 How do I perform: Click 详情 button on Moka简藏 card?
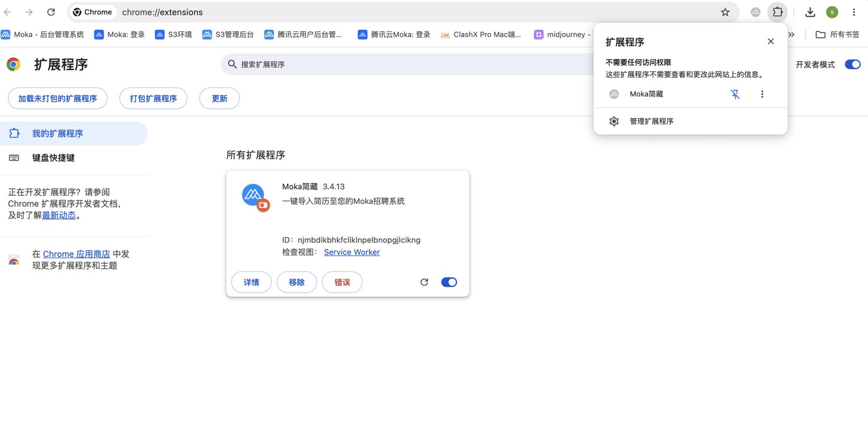click(x=251, y=282)
